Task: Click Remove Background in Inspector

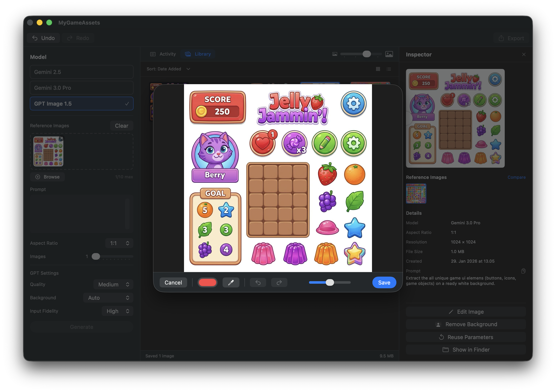Action: [466, 324]
